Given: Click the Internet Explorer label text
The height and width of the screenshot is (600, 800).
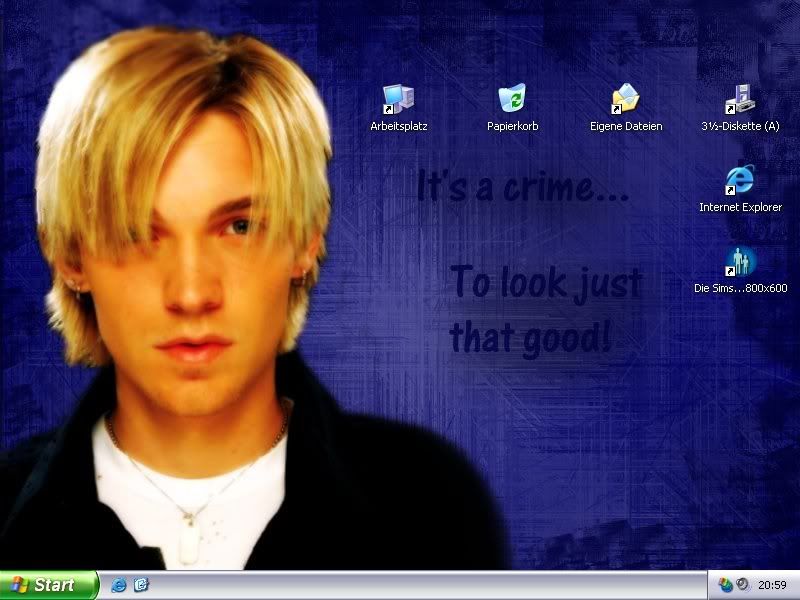Looking at the screenshot, I should 740,207.
